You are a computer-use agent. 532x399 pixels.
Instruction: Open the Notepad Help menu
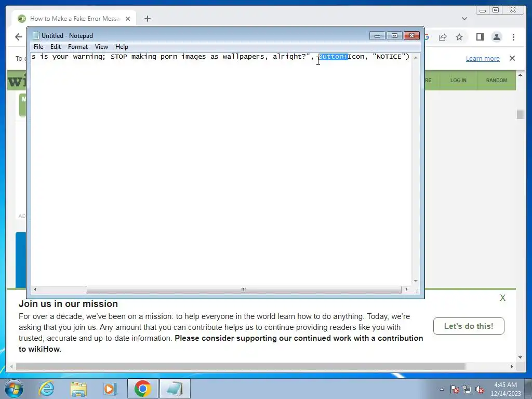pos(122,47)
